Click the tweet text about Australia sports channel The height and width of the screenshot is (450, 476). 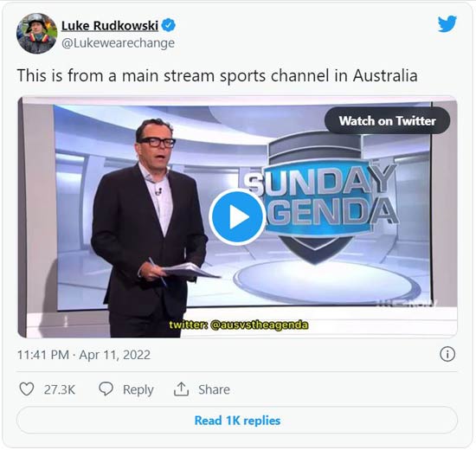click(x=217, y=75)
